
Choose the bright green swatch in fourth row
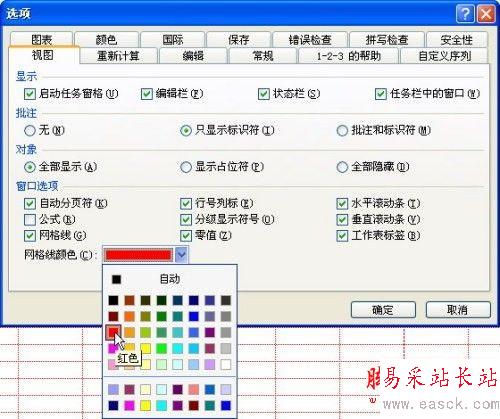pyautogui.click(x=162, y=348)
